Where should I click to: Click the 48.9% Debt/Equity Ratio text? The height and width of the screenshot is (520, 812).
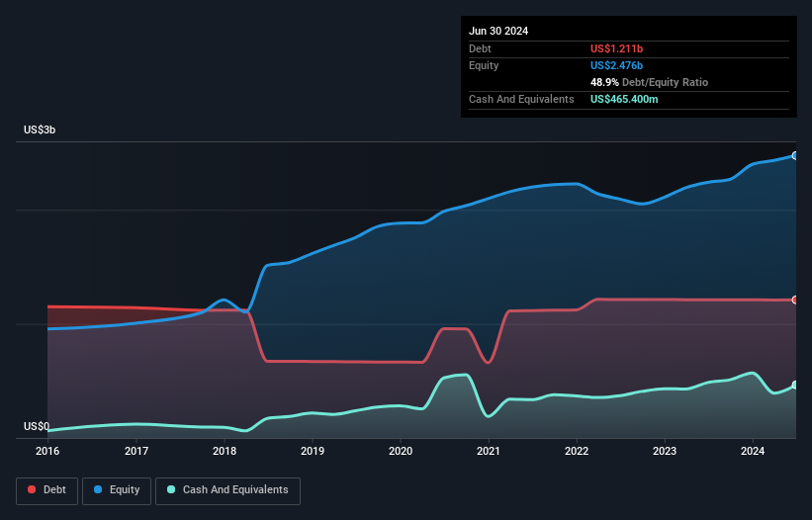click(x=649, y=82)
